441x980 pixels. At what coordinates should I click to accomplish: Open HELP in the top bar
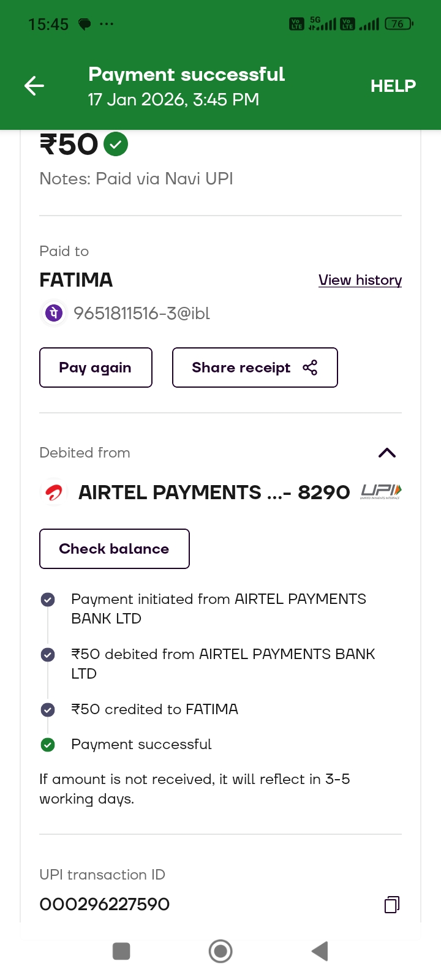[393, 86]
